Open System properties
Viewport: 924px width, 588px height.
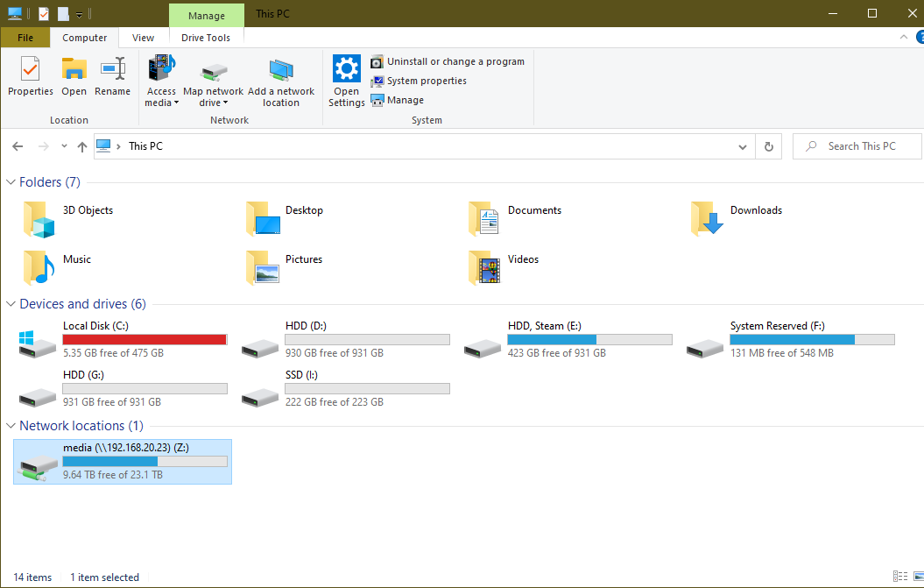point(419,81)
